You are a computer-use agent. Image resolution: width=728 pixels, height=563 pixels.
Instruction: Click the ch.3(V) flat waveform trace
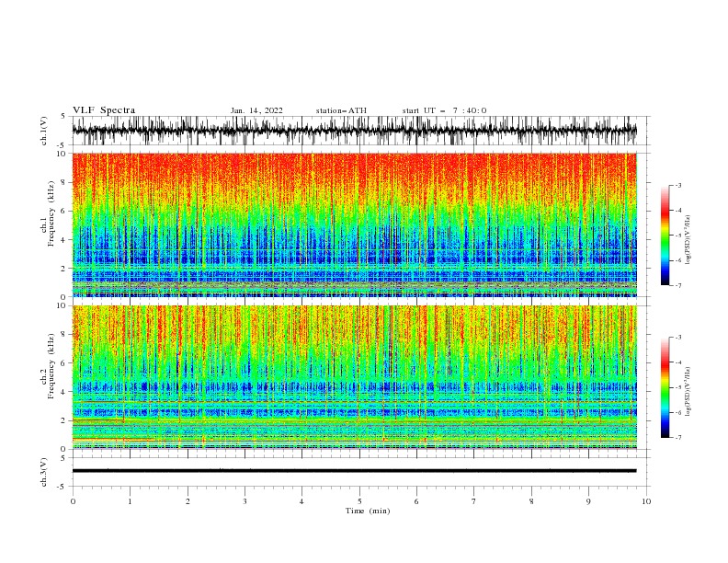coord(354,471)
